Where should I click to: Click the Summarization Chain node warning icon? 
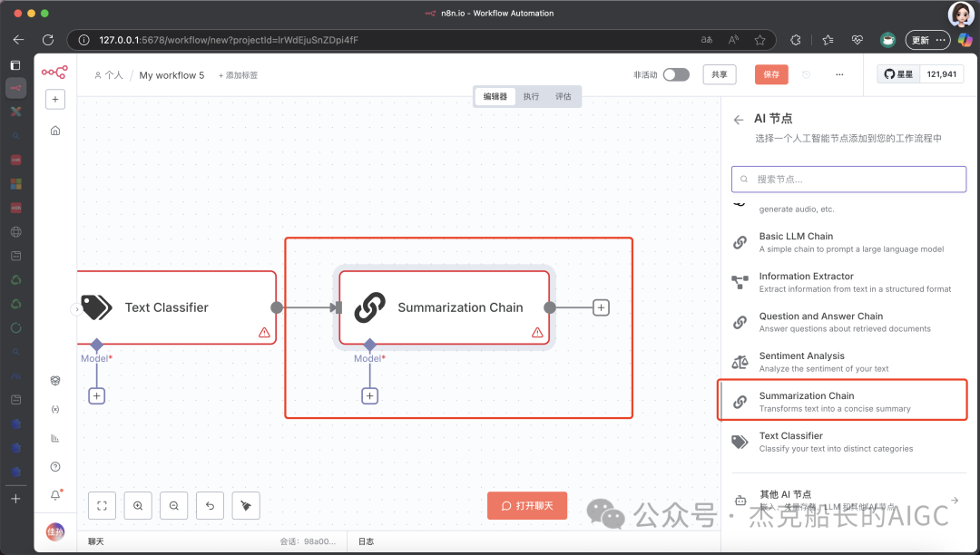coord(537,332)
